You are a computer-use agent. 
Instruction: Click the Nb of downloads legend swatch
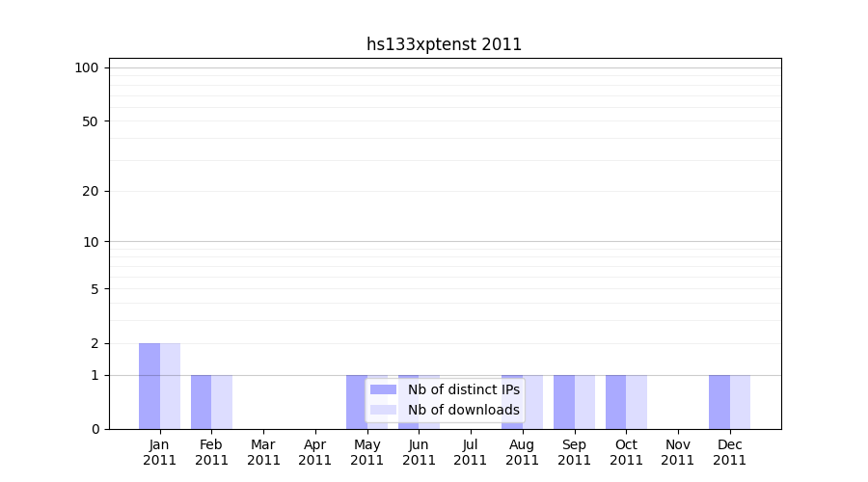(x=383, y=410)
